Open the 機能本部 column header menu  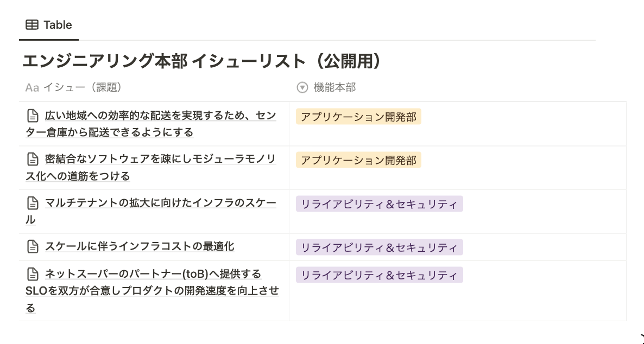[x=334, y=87]
